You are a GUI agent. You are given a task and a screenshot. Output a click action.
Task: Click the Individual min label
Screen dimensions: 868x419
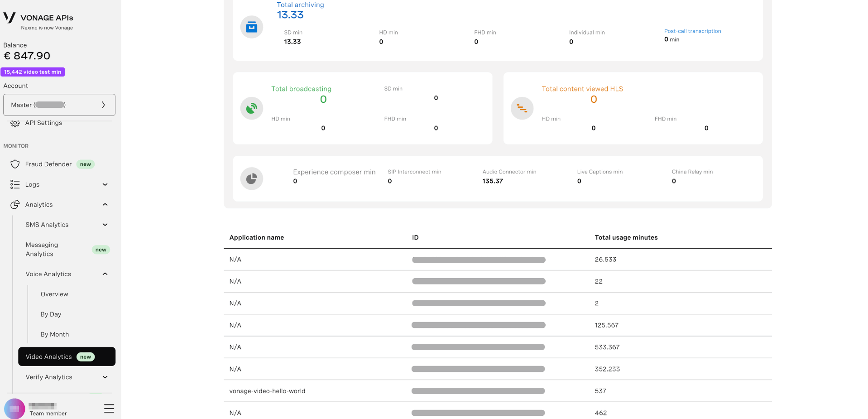click(587, 33)
